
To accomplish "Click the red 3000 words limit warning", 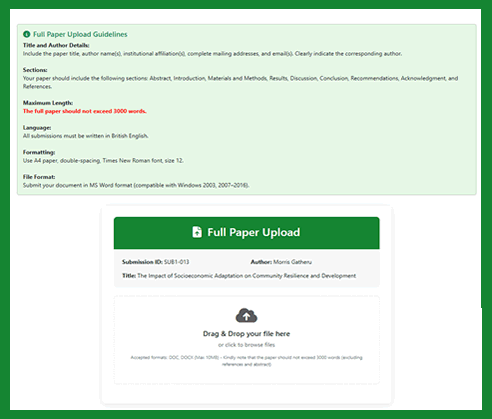I will pos(85,111).
